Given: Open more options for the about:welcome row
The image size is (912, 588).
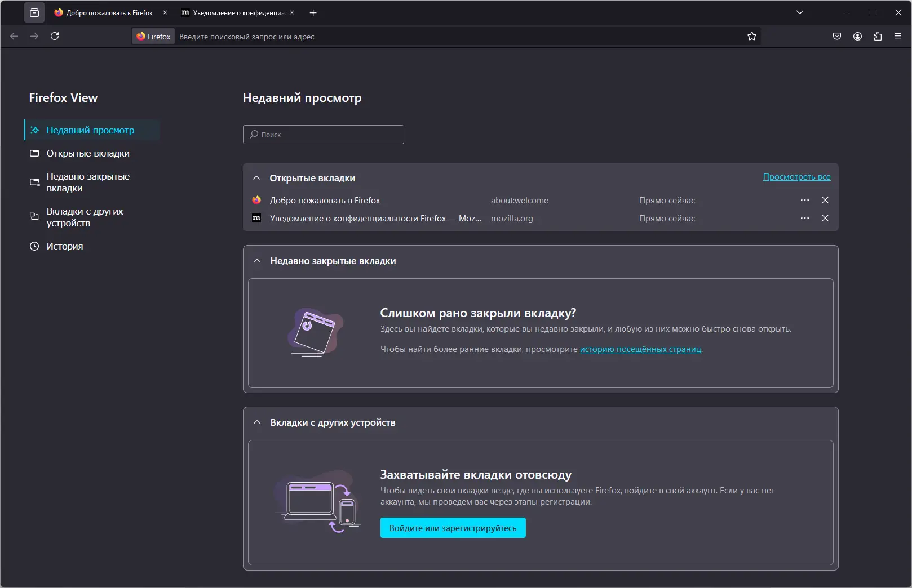Looking at the screenshot, I should (x=804, y=200).
